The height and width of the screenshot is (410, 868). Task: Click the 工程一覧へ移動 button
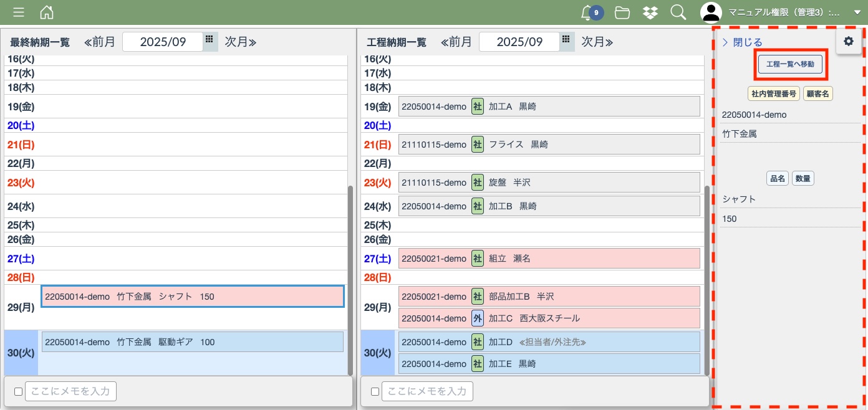coord(790,64)
